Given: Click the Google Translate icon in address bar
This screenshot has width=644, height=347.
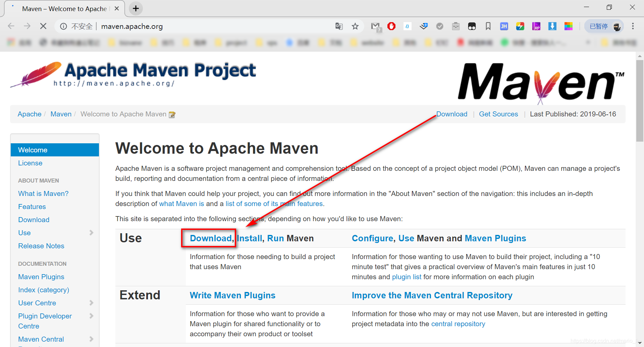Looking at the screenshot, I should tap(339, 26).
